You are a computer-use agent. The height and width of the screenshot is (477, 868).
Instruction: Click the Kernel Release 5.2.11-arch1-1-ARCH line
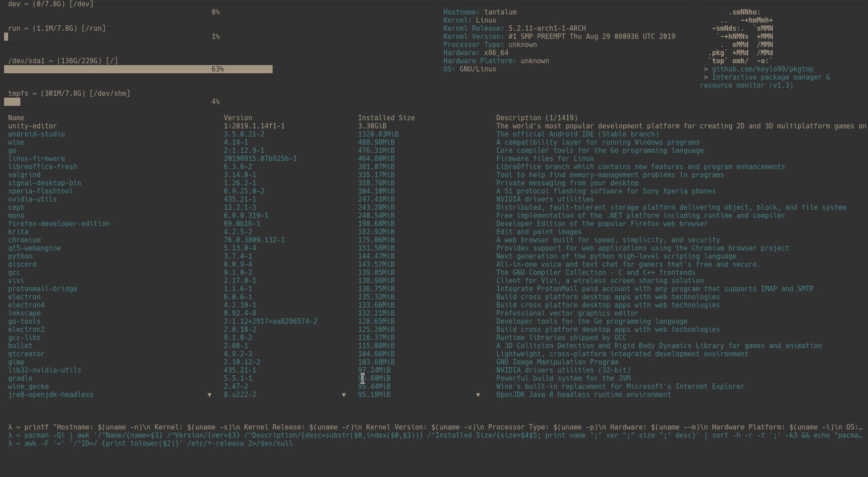pyautogui.click(x=514, y=28)
